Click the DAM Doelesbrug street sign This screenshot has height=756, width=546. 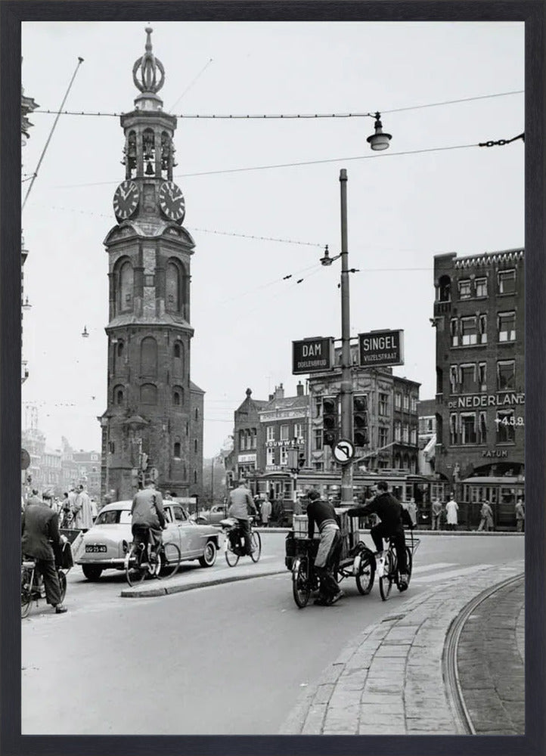tap(312, 355)
